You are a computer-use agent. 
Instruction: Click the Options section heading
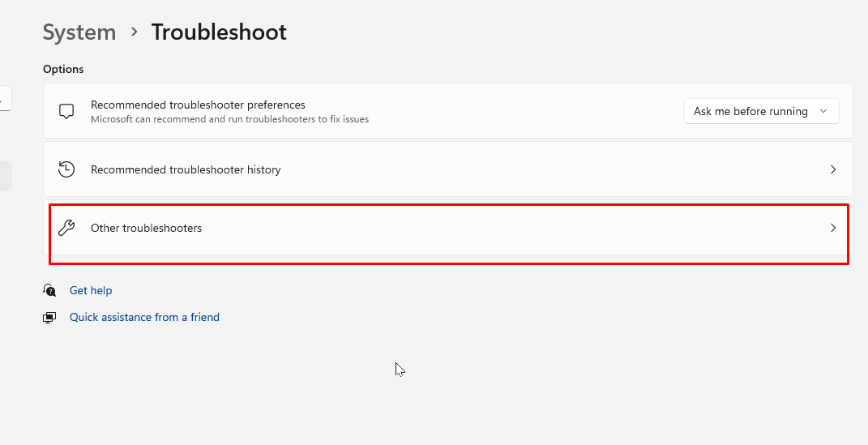click(x=63, y=69)
